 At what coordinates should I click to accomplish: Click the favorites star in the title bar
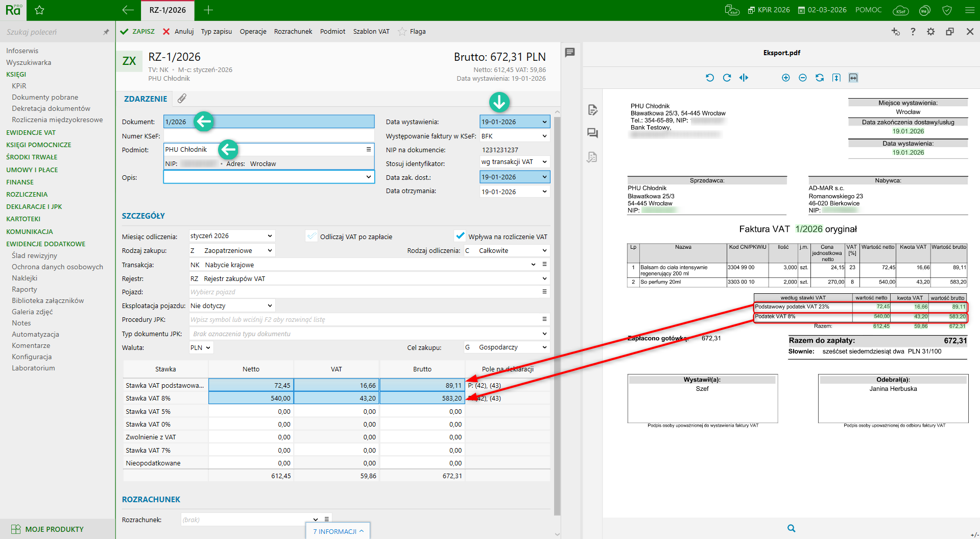[x=39, y=10]
